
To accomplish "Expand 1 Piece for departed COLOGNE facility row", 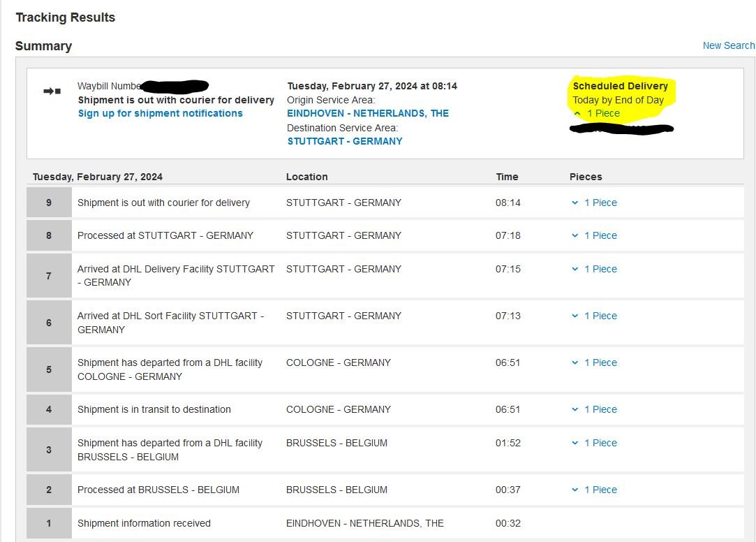I will (594, 362).
